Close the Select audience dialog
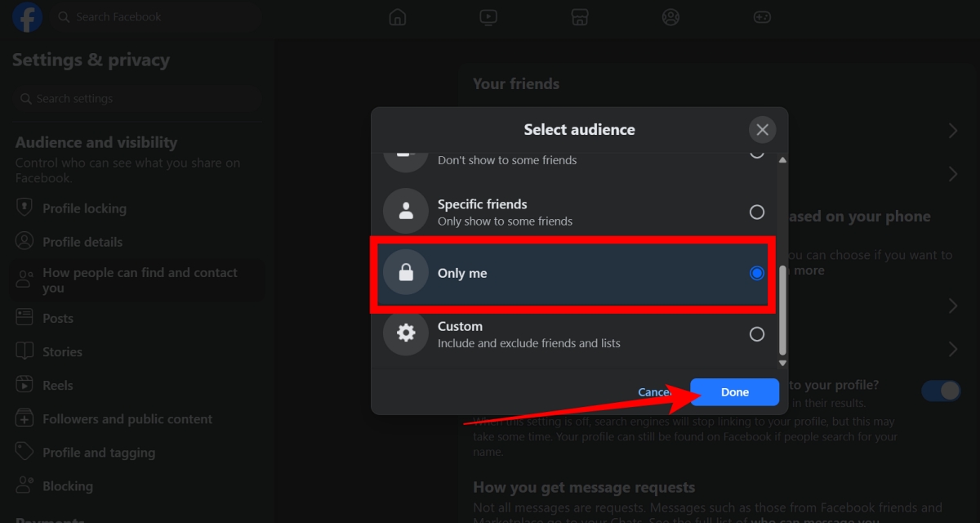The image size is (980, 523). click(x=762, y=129)
